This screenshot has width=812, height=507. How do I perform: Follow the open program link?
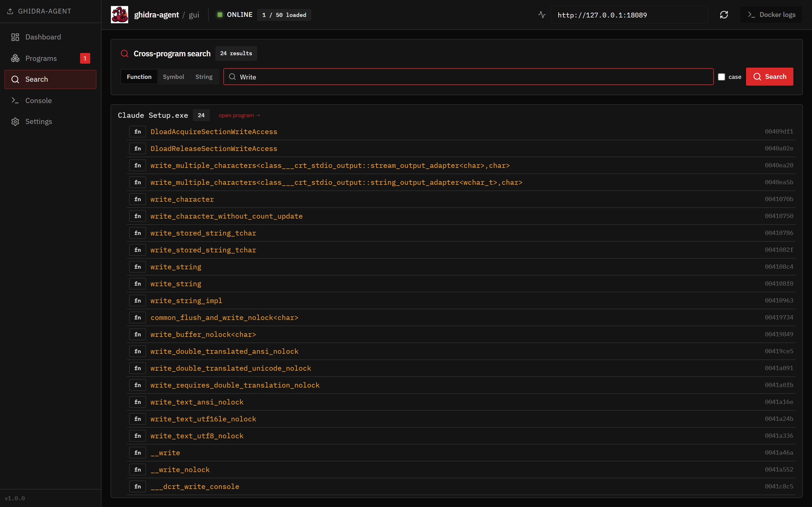[x=239, y=115]
